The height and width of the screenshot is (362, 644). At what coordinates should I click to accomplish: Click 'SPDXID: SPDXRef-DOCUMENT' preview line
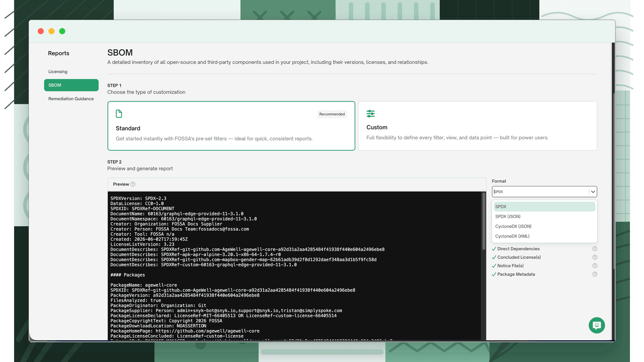(142, 208)
